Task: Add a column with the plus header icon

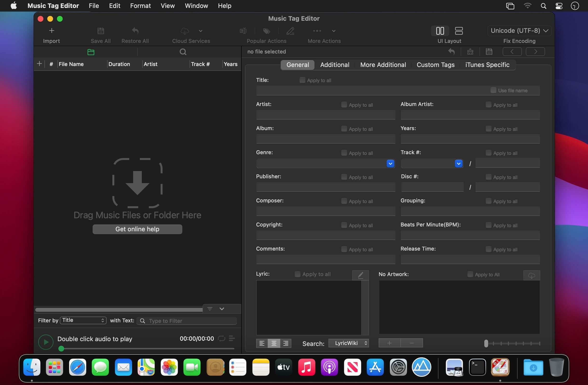Action: (39, 64)
